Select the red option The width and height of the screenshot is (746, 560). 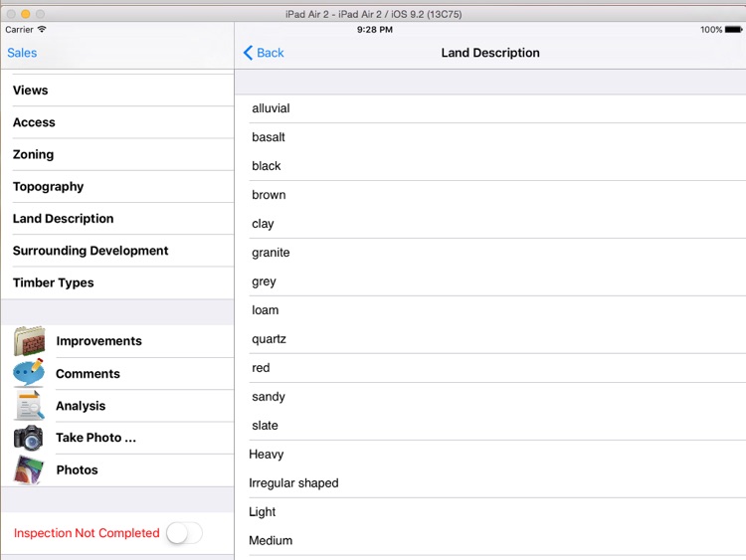tap(490, 368)
